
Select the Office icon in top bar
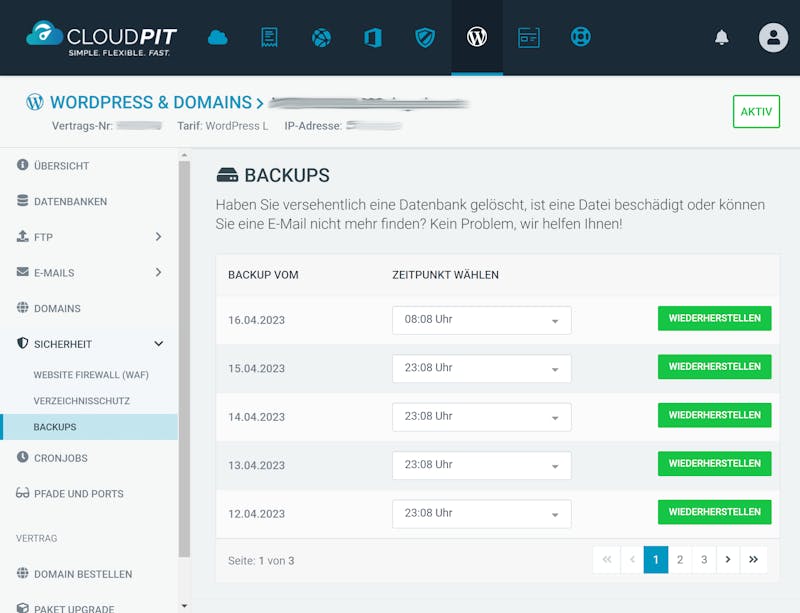click(x=373, y=37)
